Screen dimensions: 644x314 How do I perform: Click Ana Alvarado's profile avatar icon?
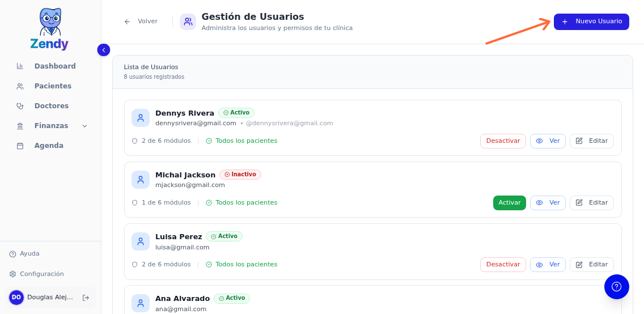tap(141, 303)
